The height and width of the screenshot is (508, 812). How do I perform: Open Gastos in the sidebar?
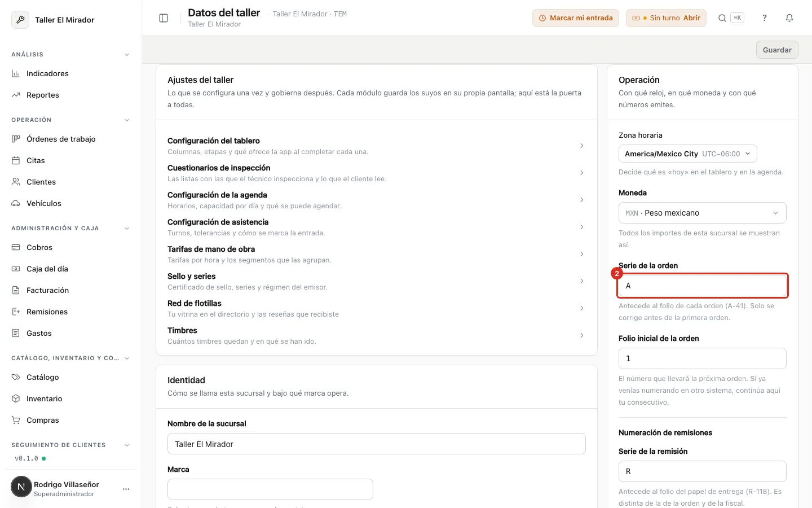pyautogui.click(x=70, y=333)
